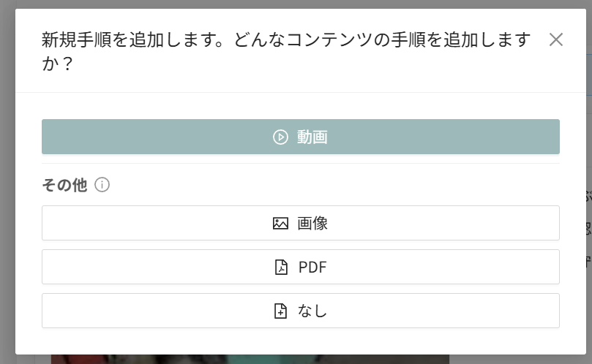
Task: Click the play circle icon on 動画 button
Action: point(280,137)
